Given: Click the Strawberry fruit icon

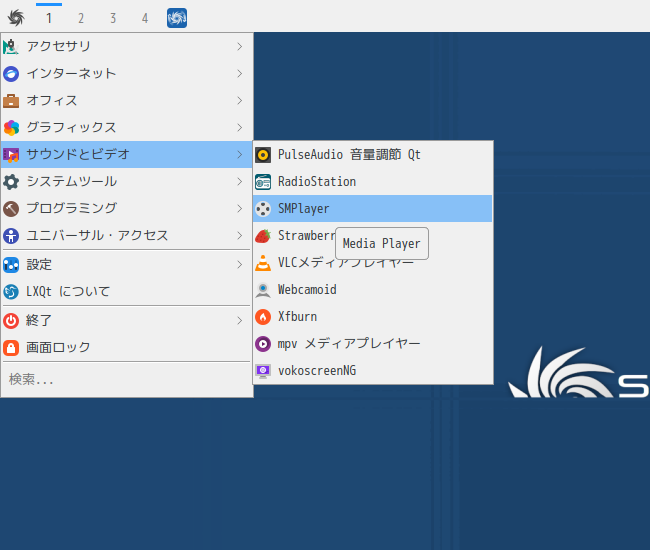Looking at the screenshot, I should [x=263, y=236].
